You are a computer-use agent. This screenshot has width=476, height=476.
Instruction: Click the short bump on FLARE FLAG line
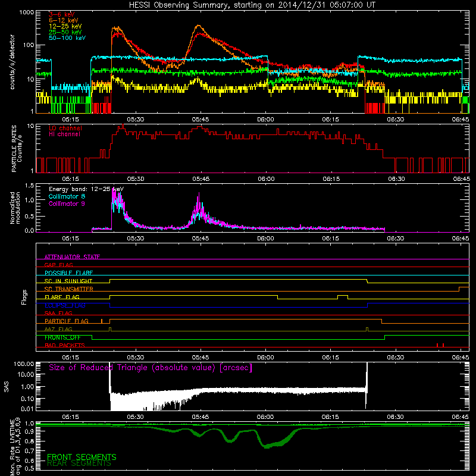point(343,297)
